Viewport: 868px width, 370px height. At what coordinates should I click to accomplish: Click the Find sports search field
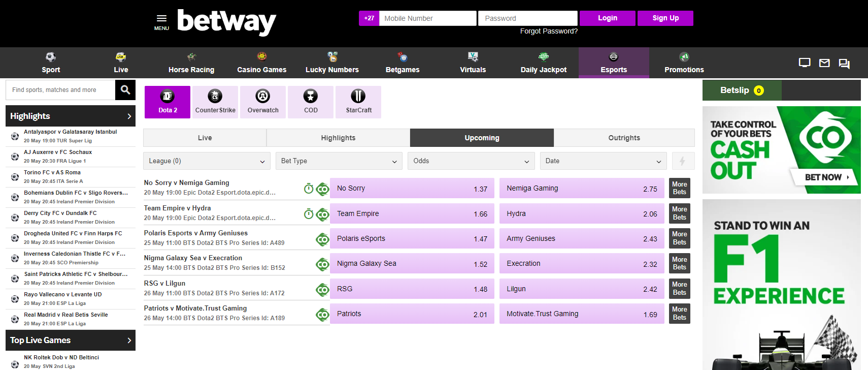click(x=60, y=90)
